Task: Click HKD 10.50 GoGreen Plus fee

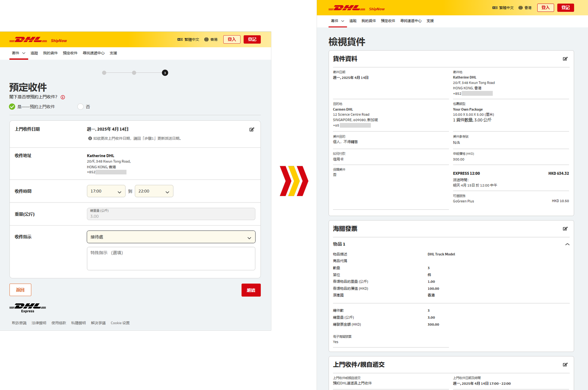Action: click(x=560, y=201)
